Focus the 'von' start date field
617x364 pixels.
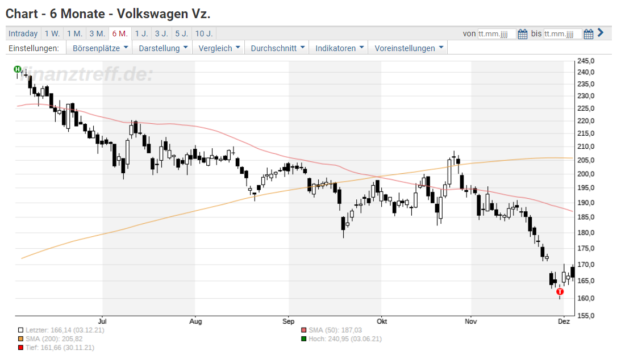tap(497, 34)
